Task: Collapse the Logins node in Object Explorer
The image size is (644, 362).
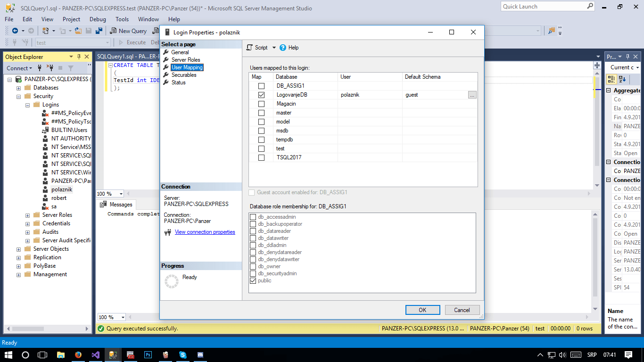Action: click(x=27, y=105)
